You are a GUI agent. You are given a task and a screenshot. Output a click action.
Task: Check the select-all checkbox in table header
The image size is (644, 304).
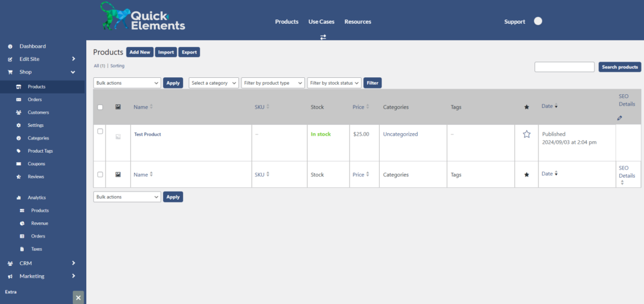(x=100, y=107)
